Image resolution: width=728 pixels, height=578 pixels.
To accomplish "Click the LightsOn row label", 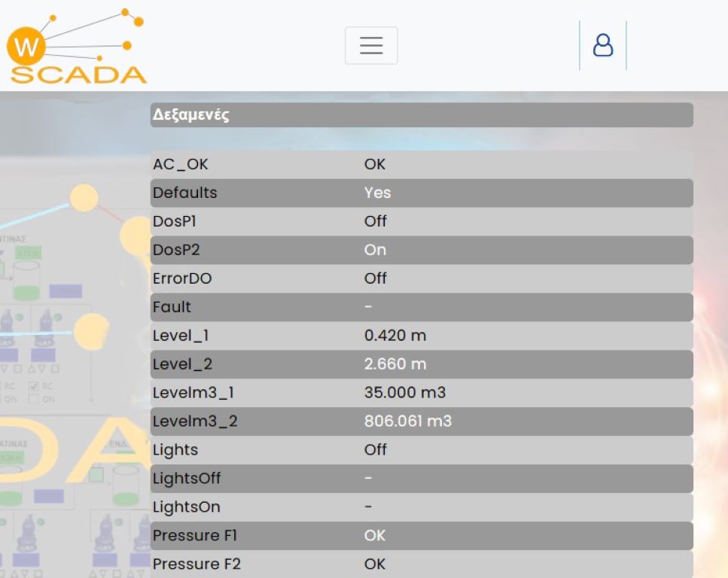I will (186, 507).
